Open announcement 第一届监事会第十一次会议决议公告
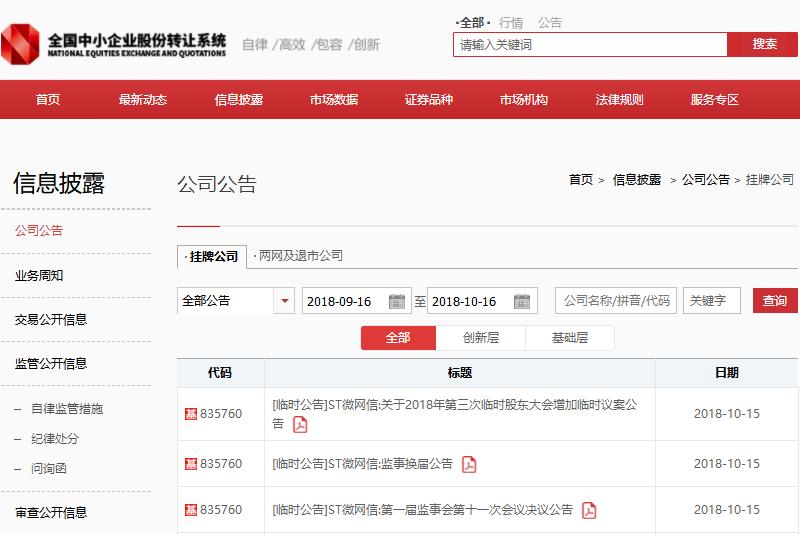 pos(422,509)
